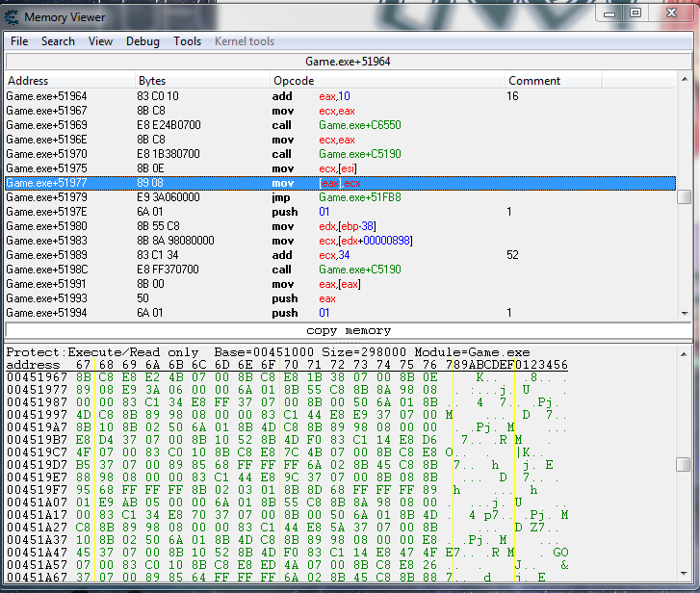Click the hex dump row at 00451997

click(289, 414)
